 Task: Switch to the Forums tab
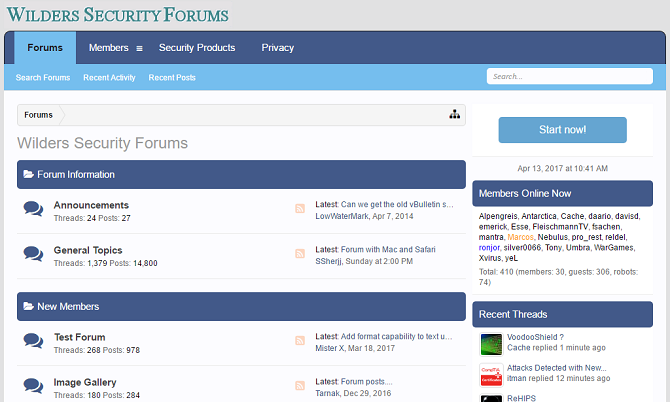point(45,47)
